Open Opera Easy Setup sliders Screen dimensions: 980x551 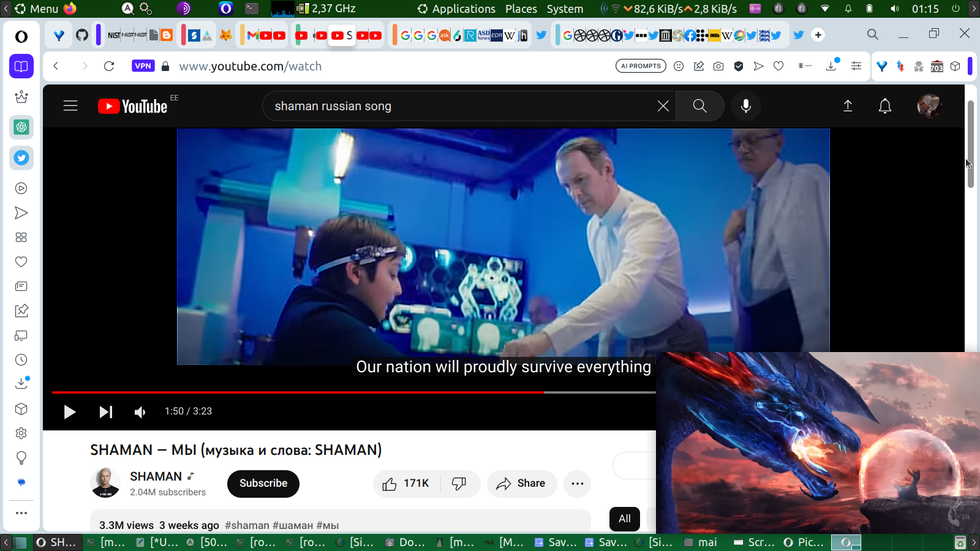[856, 66]
